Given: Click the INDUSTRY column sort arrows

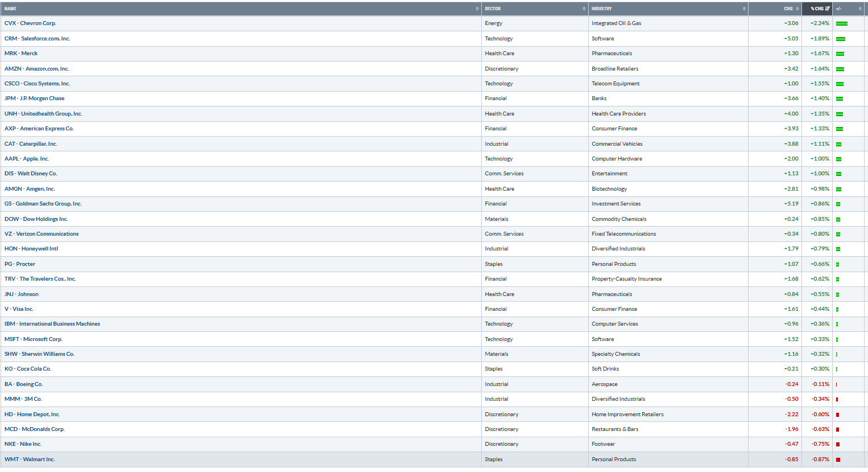Looking at the screenshot, I should pyautogui.click(x=744, y=9).
